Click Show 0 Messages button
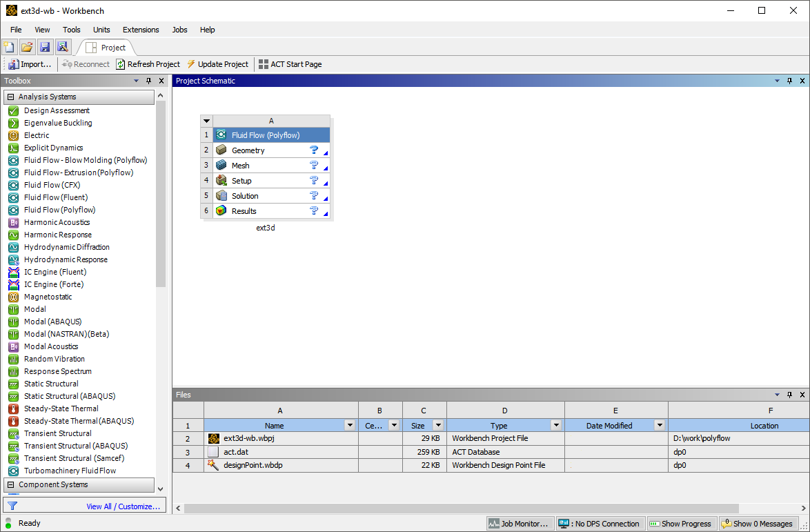The width and height of the screenshot is (810, 532). tap(757, 523)
